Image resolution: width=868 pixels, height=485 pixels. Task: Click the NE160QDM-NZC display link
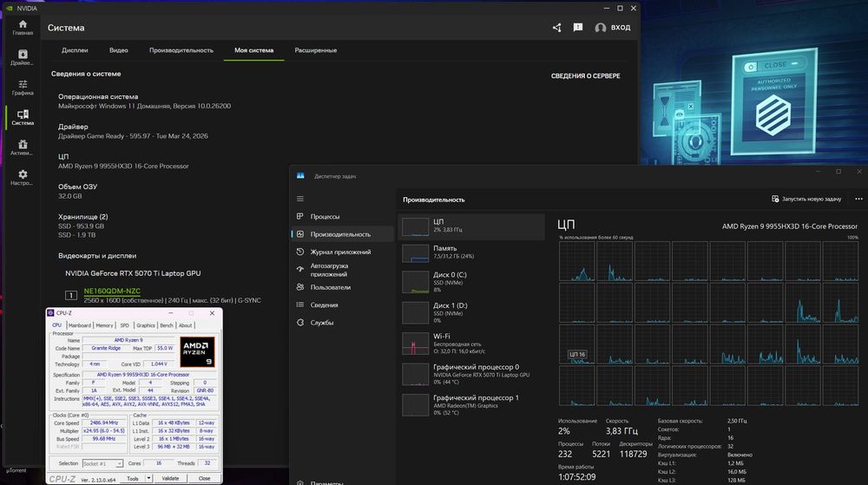[x=112, y=291]
